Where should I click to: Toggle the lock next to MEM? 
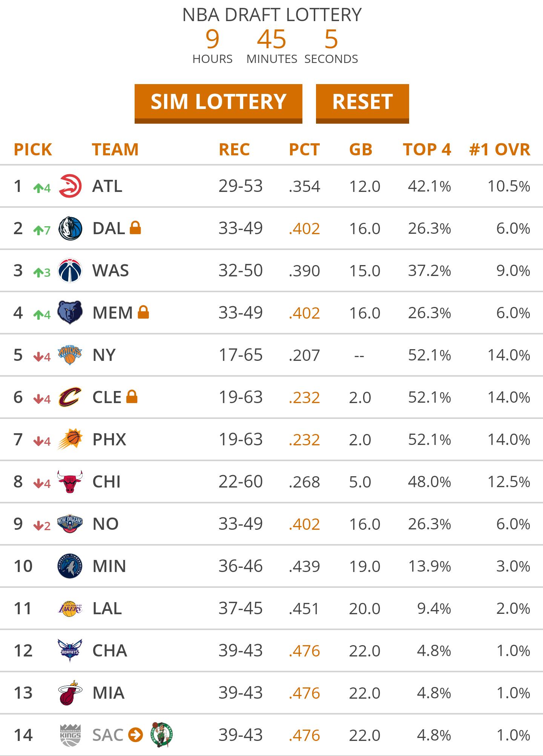pyautogui.click(x=143, y=312)
